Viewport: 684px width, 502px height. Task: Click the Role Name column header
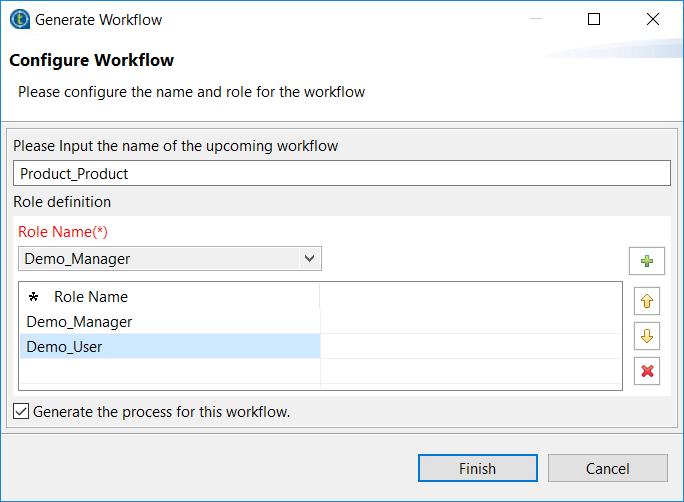pyautogui.click(x=91, y=297)
